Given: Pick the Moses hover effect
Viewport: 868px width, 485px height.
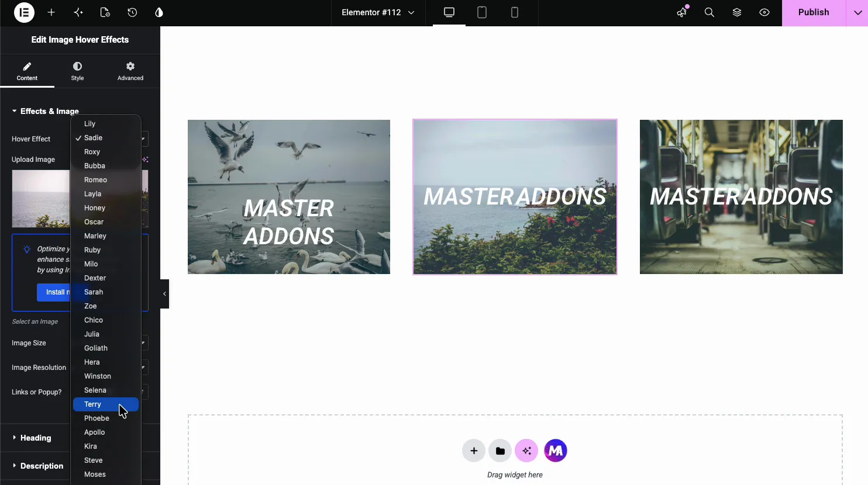Looking at the screenshot, I should tap(106, 474).
